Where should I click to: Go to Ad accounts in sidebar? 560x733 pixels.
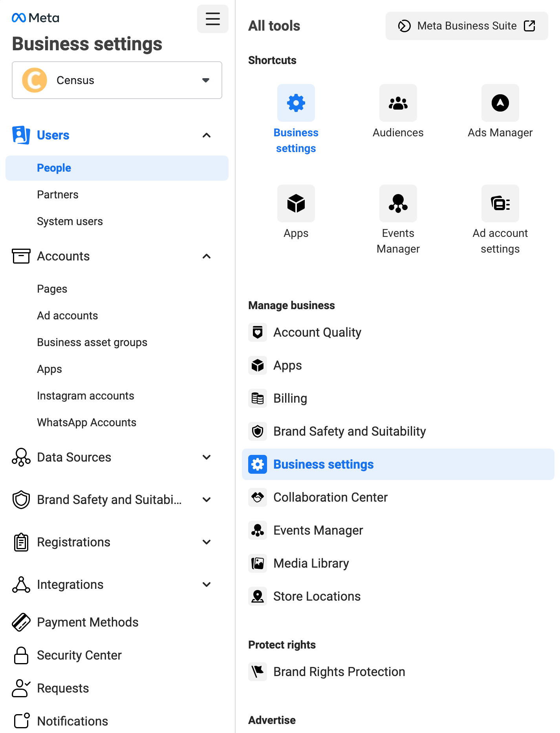pyautogui.click(x=67, y=316)
